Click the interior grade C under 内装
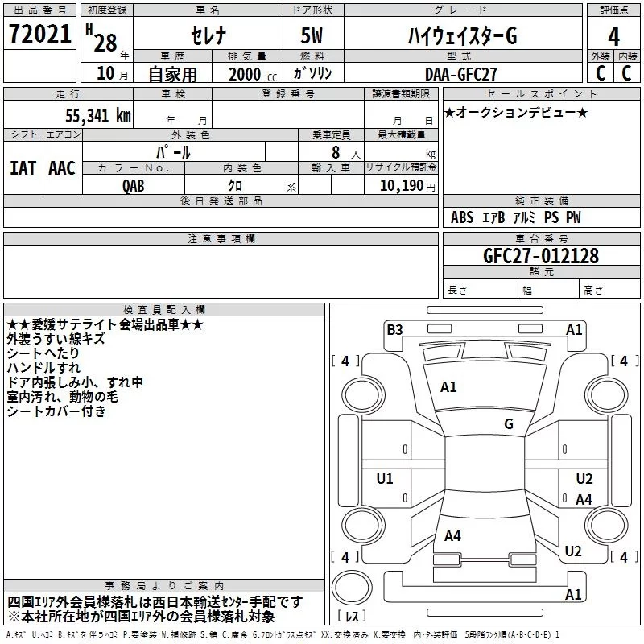This screenshot has width=644, height=644. click(x=626, y=73)
